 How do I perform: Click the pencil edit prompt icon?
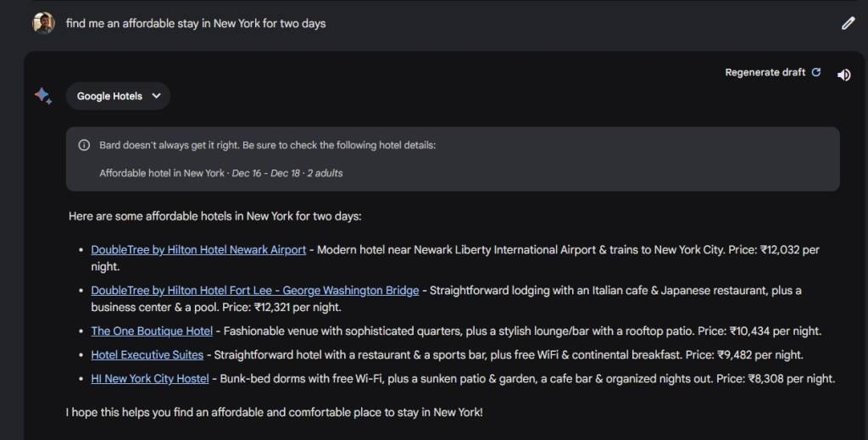click(x=848, y=24)
